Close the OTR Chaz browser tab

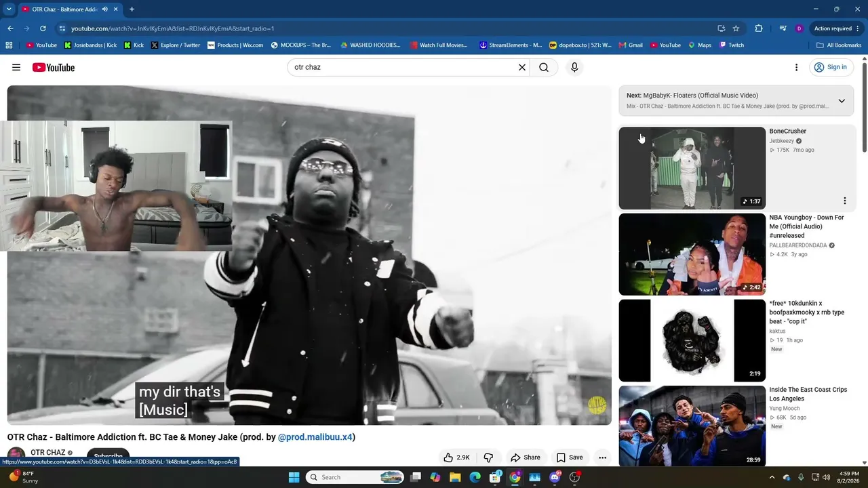pyautogui.click(x=116, y=9)
